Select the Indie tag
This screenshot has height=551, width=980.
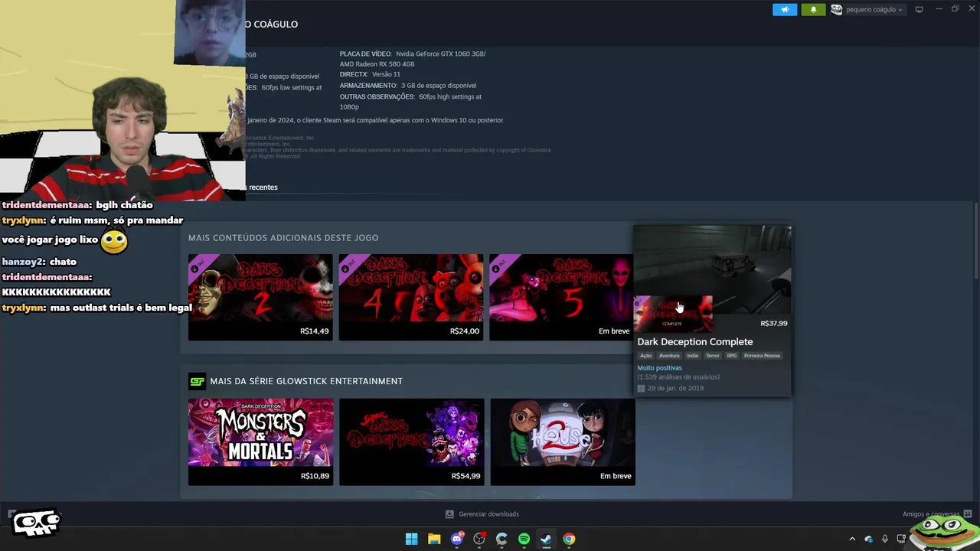pos(692,356)
